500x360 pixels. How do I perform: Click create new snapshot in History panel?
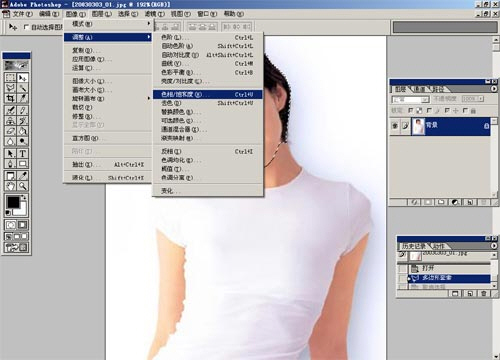point(470,293)
